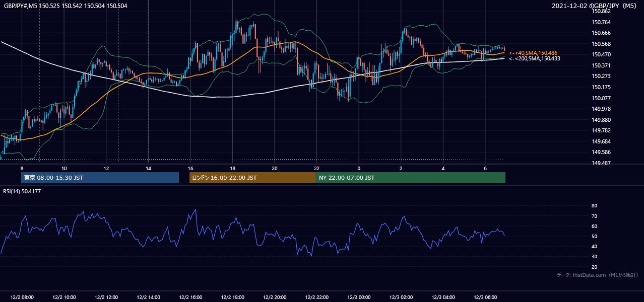Click hour label 18 under the price chart

click(x=232, y=168)
